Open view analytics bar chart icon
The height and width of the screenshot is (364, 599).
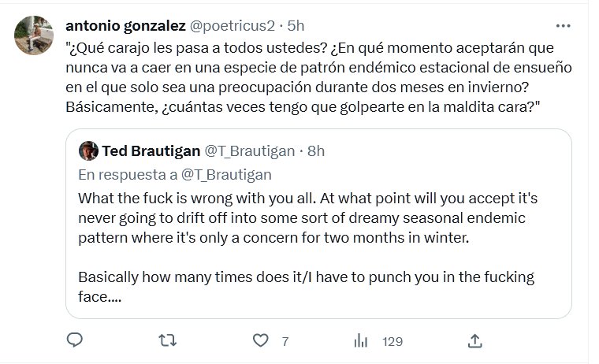(x=362, y=340)
